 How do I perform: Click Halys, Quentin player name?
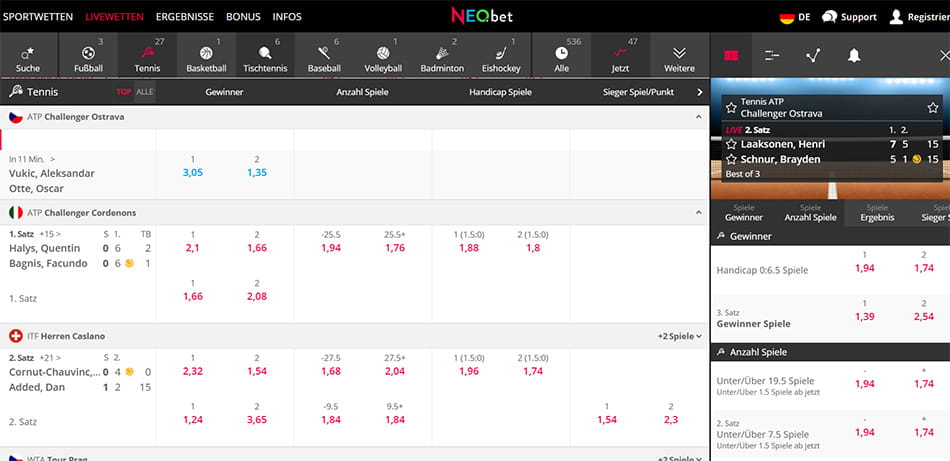pos(44,248)
